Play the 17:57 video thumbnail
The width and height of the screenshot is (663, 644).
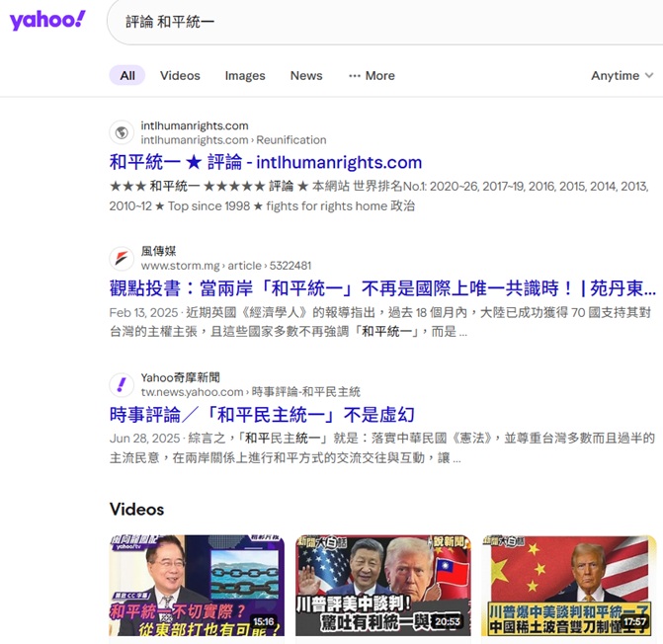[568, 586]
